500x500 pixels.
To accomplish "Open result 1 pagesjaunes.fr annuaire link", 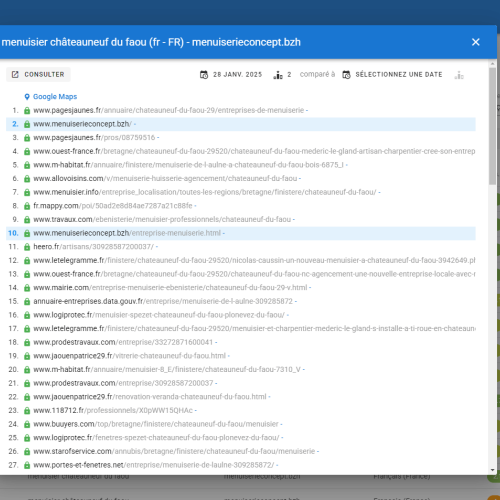I will point(168,110).
